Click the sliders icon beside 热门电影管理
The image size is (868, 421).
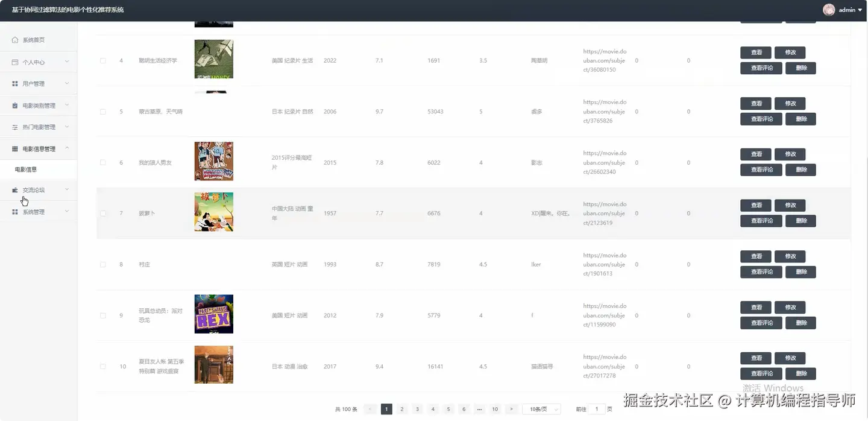(15, 127)
